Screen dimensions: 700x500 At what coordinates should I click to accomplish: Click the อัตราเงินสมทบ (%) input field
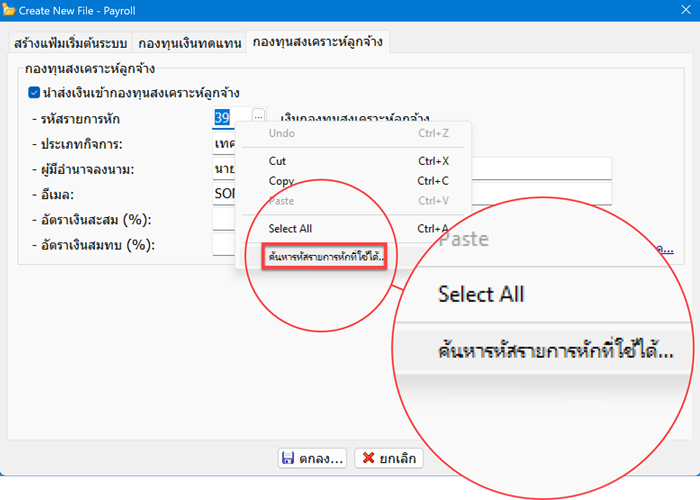click(224, 244)
